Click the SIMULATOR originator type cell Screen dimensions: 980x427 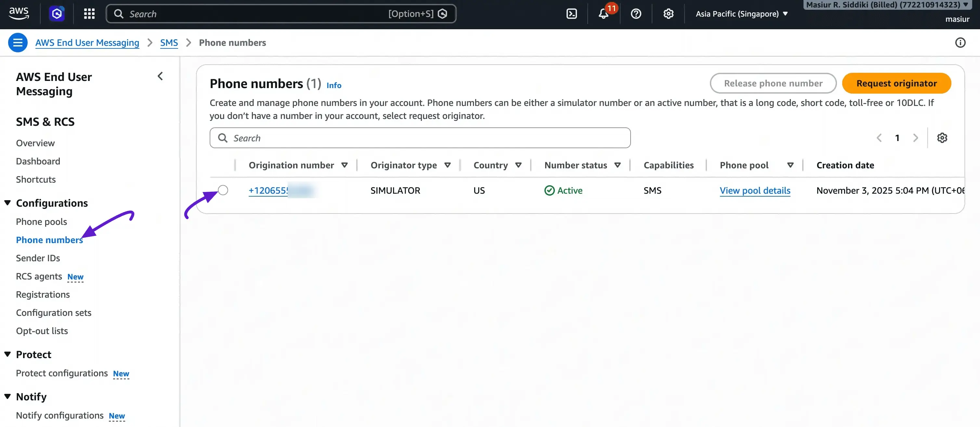coord(395,190)
